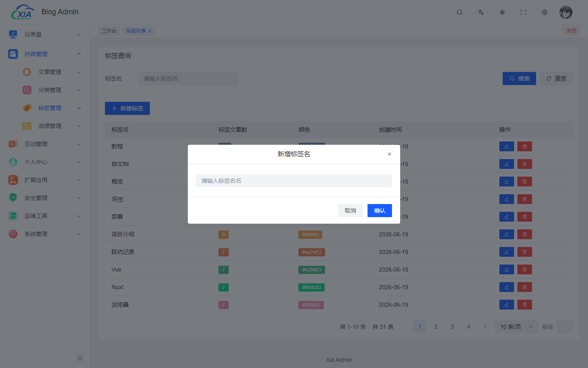
Task: Click the 分类管理 icon
Action: 27,90
